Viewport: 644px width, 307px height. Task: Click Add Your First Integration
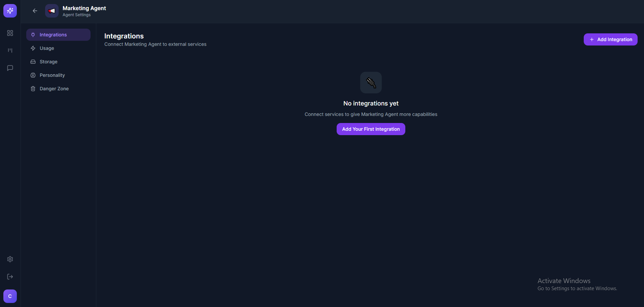371,129
